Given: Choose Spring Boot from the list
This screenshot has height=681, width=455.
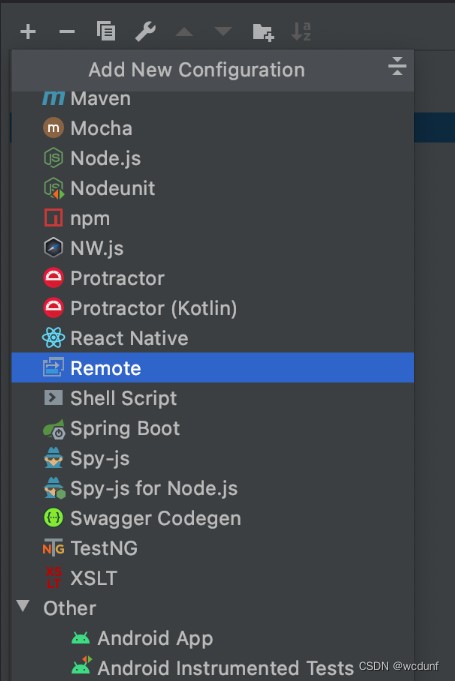Looking at the screenshot, I should (x=213, y=428).
